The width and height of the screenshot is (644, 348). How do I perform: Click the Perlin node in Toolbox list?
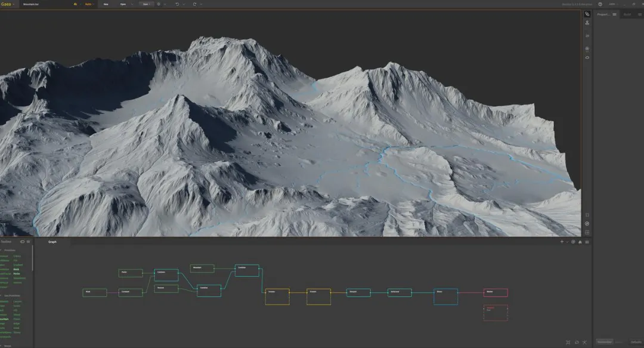pyautogui.click(x=17, y=273)
